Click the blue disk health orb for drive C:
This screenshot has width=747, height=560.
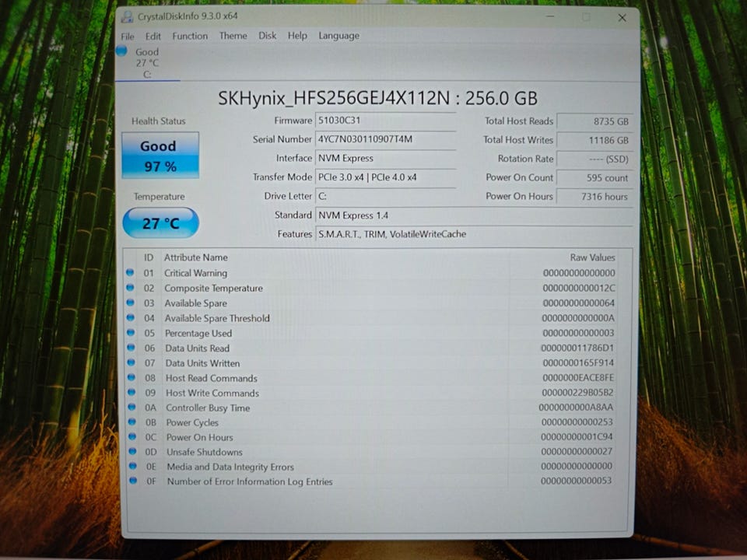pyautogui.click(x=121, y=51)
